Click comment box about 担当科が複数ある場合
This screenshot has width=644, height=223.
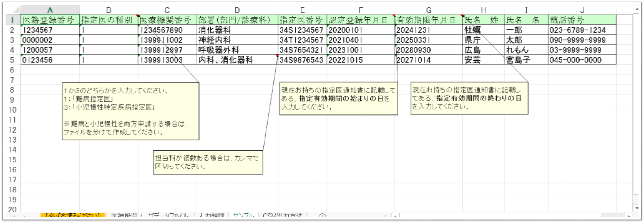(x=208, y=162)
